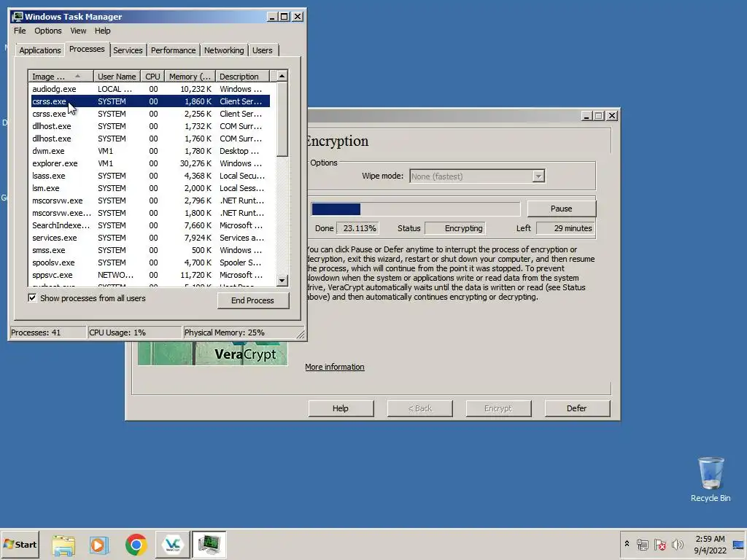Switch to the Users tab
This screenshot has width=747, height=560.
click(263, 50)
